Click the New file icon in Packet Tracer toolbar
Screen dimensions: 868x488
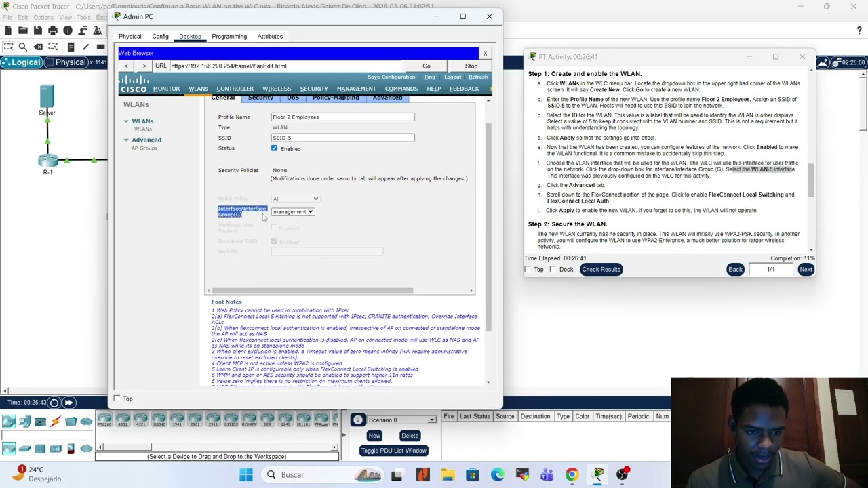click(x=8, y=30)
